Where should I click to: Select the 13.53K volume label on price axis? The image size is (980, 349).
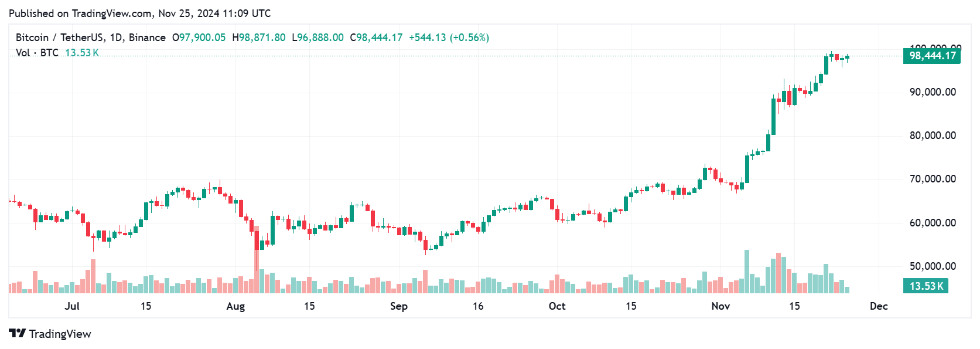[926, 286]
